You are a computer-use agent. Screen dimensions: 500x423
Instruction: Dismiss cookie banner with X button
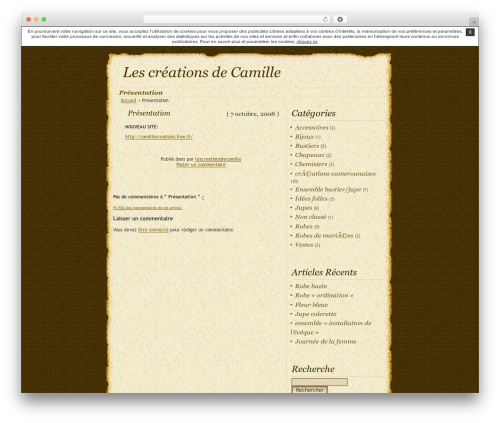click(x=470, y=32)
